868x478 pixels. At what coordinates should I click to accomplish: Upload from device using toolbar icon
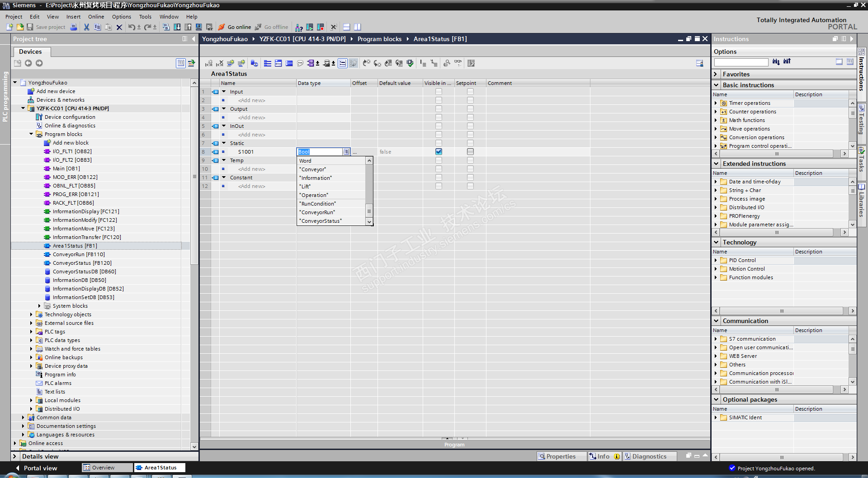(x=188, y=27)
